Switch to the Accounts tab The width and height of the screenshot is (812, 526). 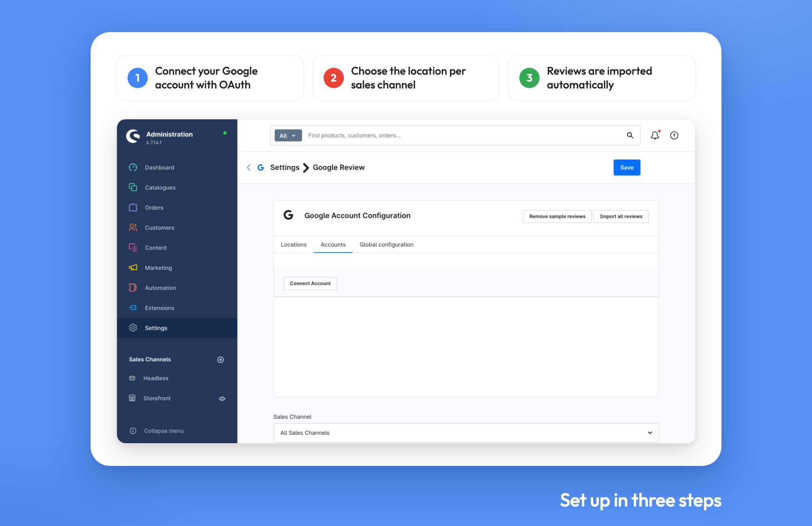333,245
